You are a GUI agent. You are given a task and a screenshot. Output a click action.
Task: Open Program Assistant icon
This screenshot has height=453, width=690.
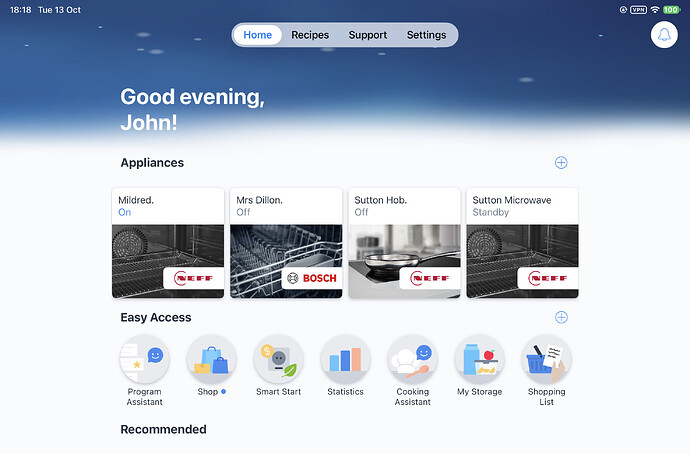(145, 360)
